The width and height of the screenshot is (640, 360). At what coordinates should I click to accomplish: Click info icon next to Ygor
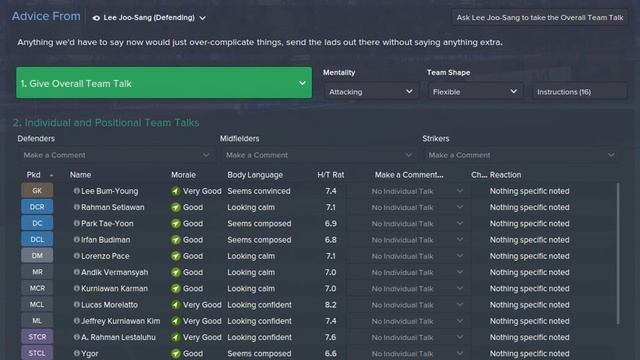pyautogui.click(x=76, y=353)
